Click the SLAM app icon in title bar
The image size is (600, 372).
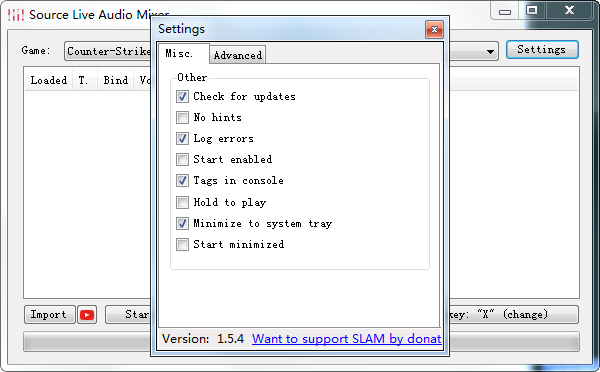[16, 15]
